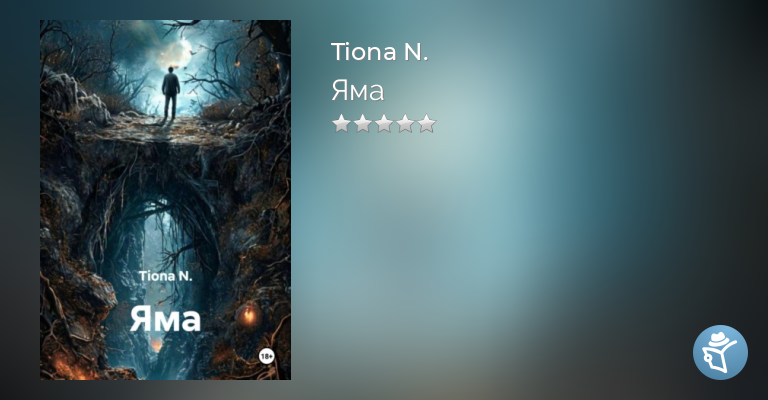Select the third rating star
768x400 pixels.
coord(384,123)
